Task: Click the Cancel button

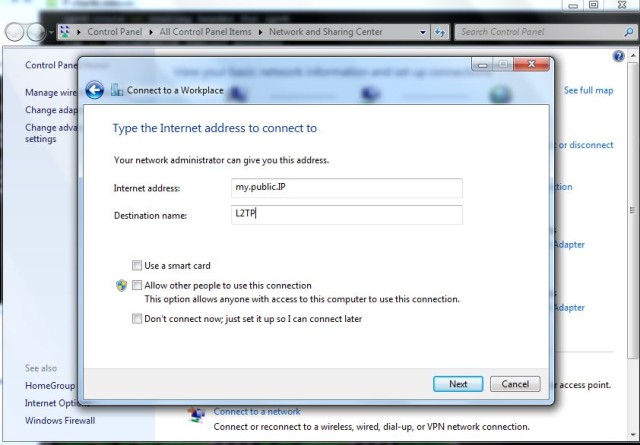Action: click(x=515, y=384)
